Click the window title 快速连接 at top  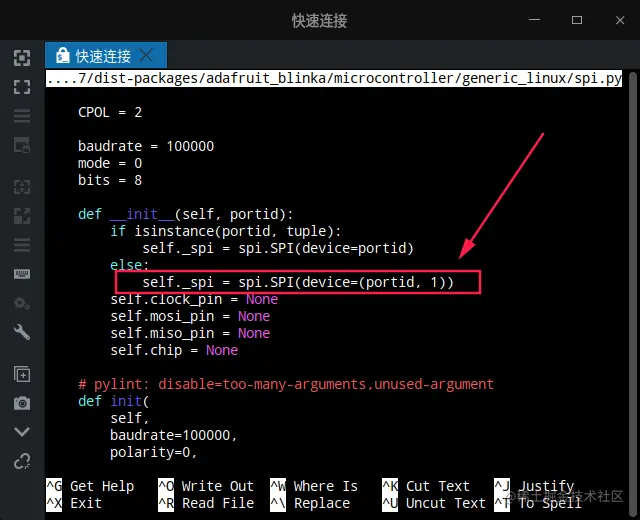319,20
